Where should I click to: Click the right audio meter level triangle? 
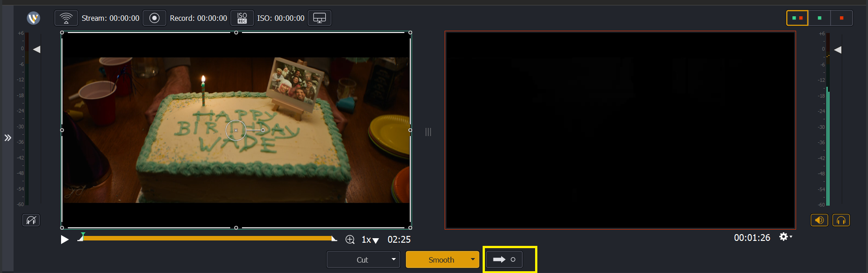pos(838,50)
